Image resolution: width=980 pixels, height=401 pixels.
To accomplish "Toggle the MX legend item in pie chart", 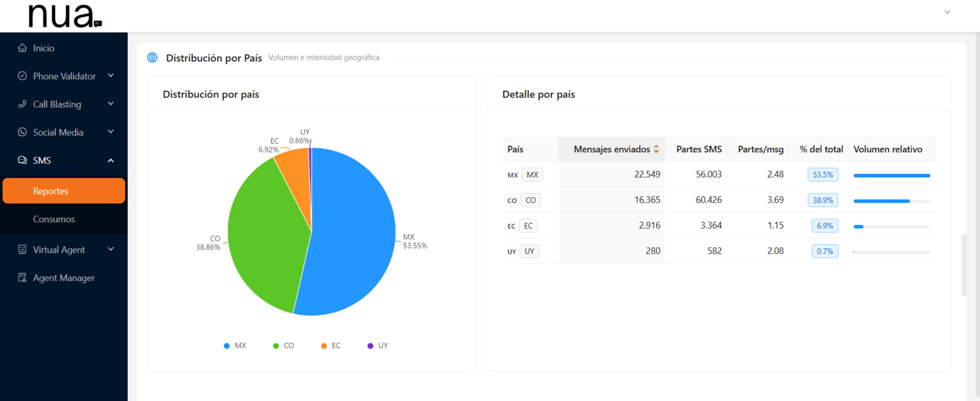I will click(235, 346).
